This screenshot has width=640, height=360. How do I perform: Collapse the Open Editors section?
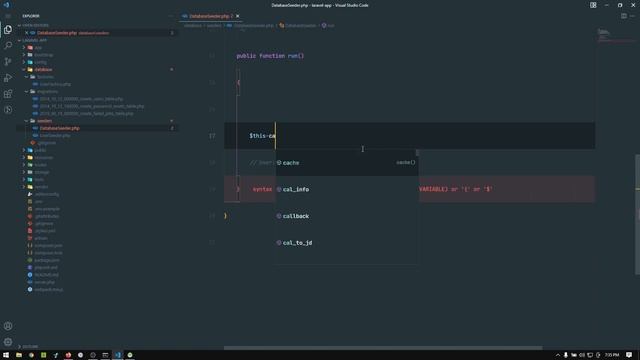point(35,25)
